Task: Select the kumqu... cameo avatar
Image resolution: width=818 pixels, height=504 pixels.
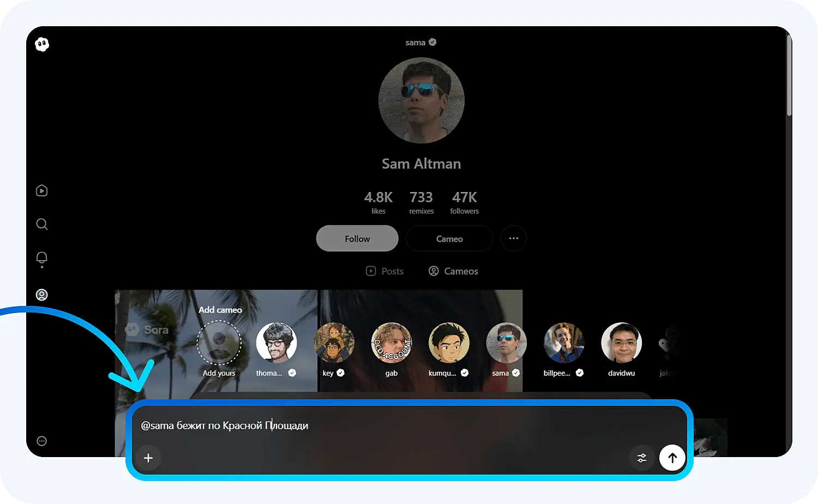Action: click(x=449, y=343)
